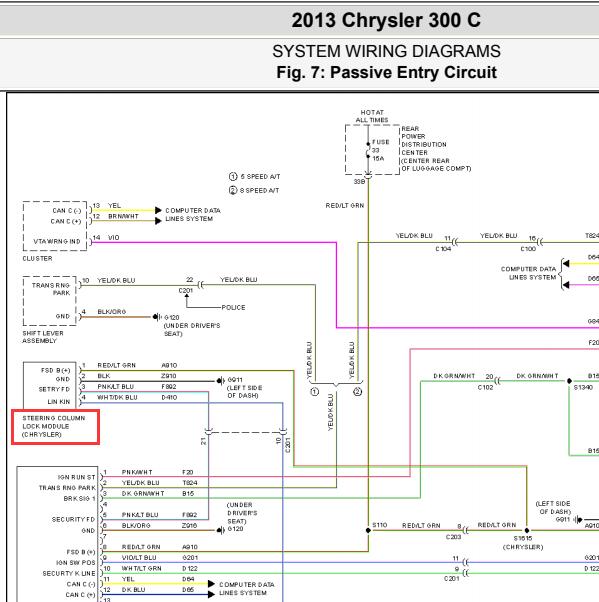This screenshot has width=599, height=602.
Task: Click the "VIO" wire label at pin 14
Action: point(114,238)
